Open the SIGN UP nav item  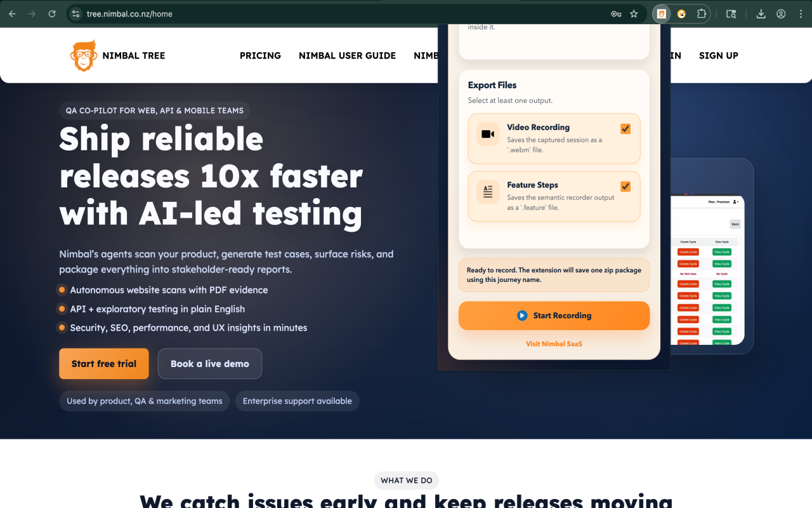(719, 56)
